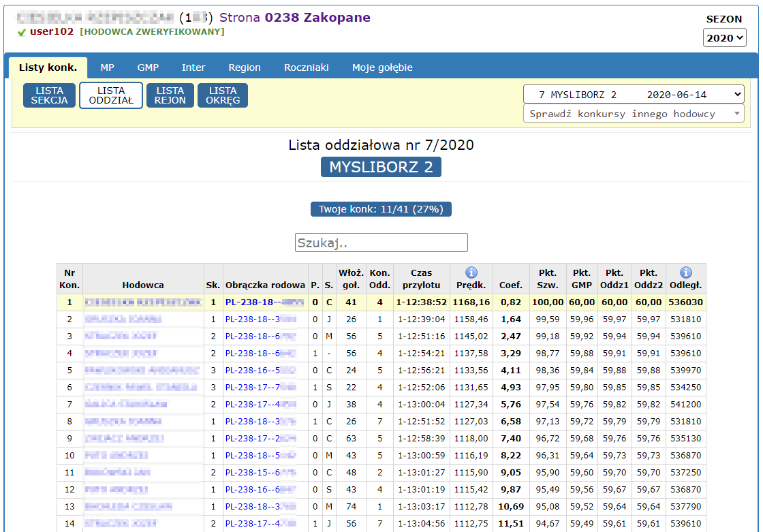Click info icon above Odległ. column
Screen dimensions: 763x532
(685, 272)
